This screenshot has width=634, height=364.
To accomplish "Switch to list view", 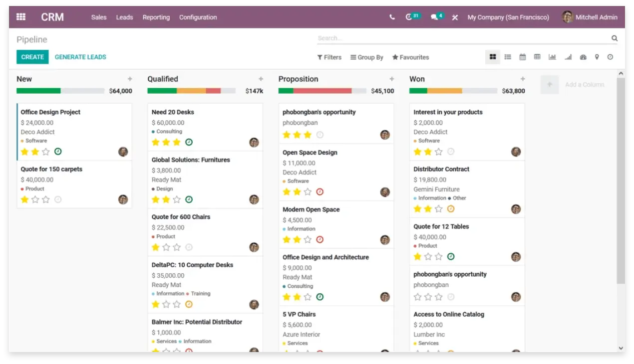I will [x=508, y=57].
